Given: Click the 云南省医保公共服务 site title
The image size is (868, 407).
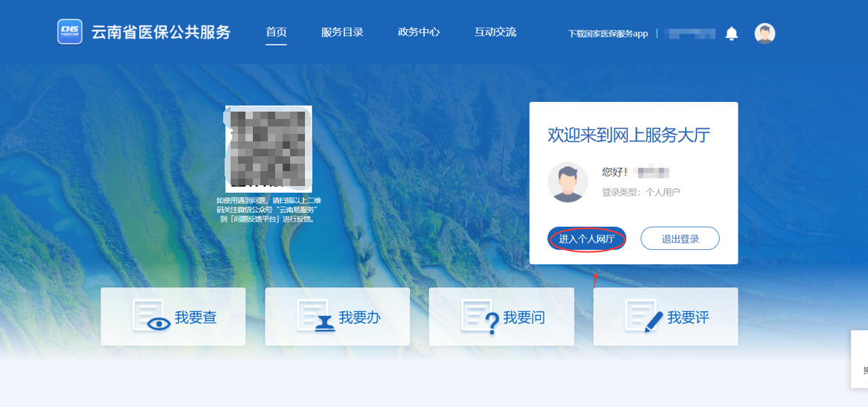Looking at the screenshot, I should click(x=161, y=32).
